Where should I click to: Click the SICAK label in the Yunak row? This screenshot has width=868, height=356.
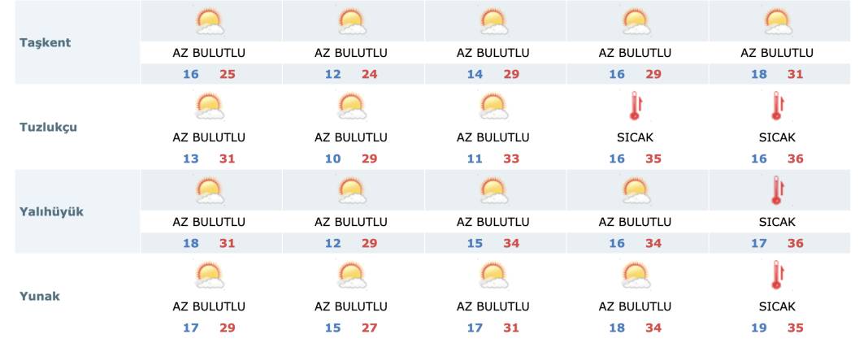click(777, 306)
